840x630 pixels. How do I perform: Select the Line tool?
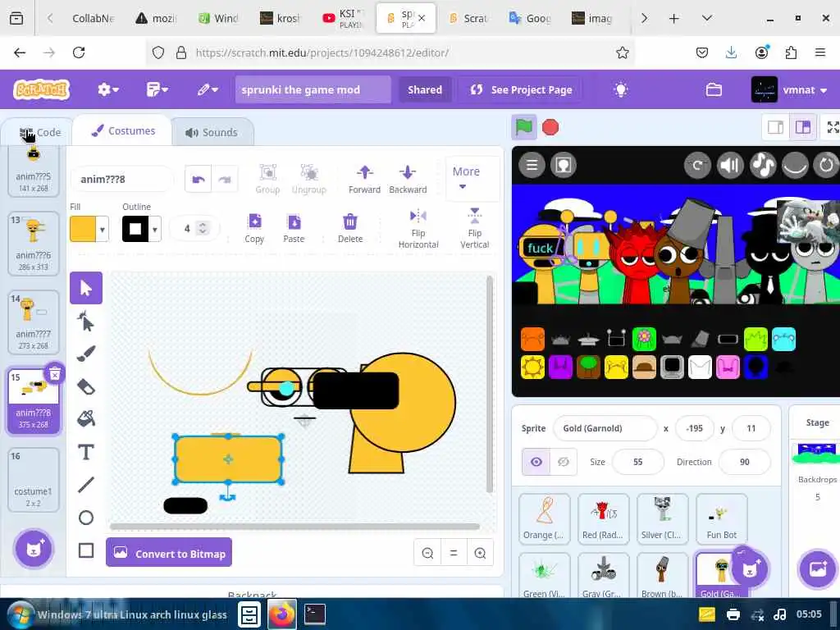click(x=85, y=485)
